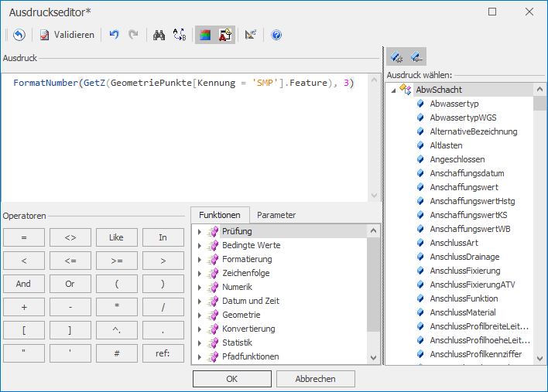Toggle the text formatting 'A' toolbar button
548x392 pixels.
(x=224, y=35)
